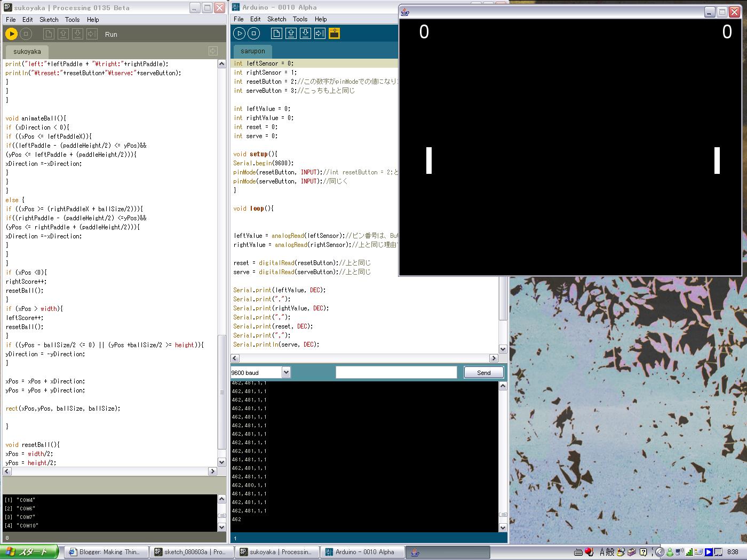Stop the running sketch in Processing

pyautogui.click(x=26, y=34)
